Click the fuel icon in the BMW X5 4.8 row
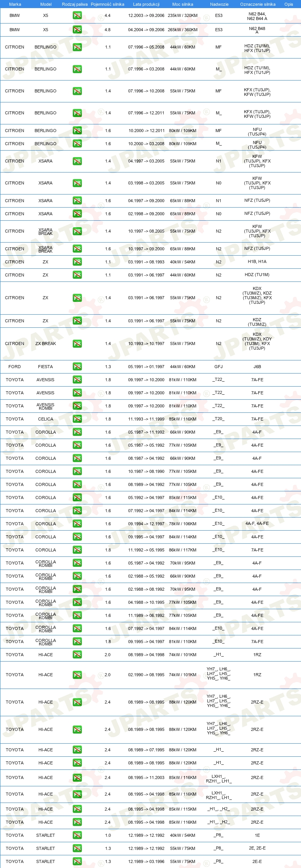The height and width of the screenshot is (868, 301). 77,30
